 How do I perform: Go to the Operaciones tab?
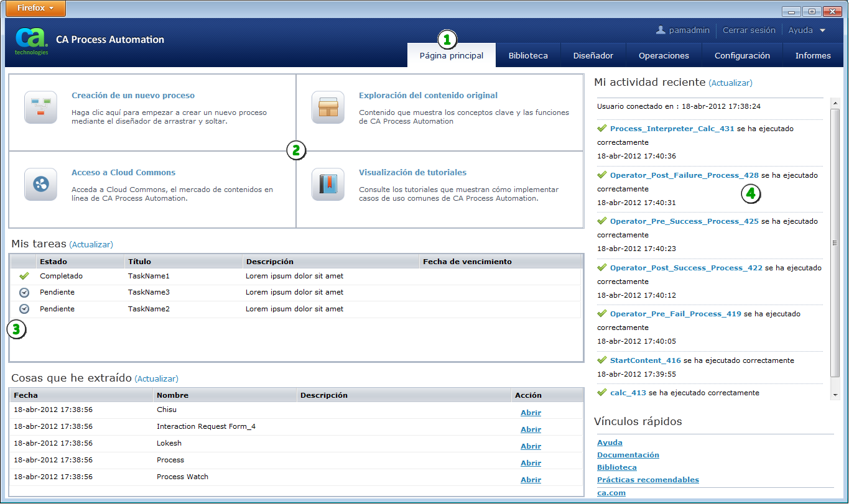(664, 55)
